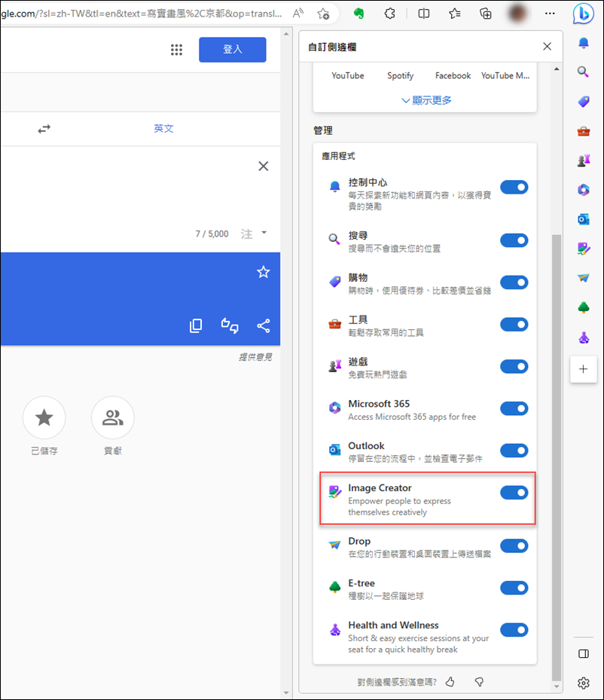This screenshot has width=604, height=700.
Task: Swap languages in Google Translate
Action: click(44, 129)
